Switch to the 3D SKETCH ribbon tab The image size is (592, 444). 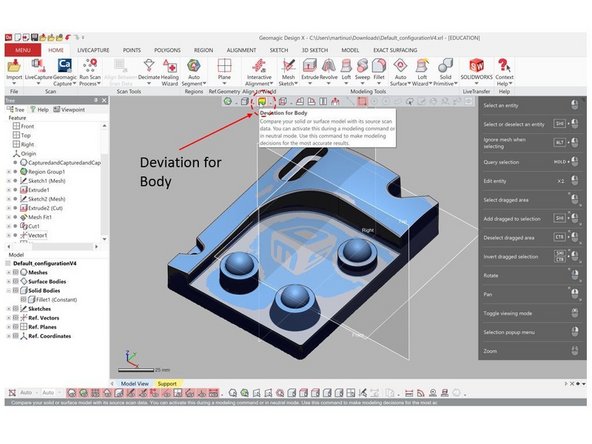315,50
